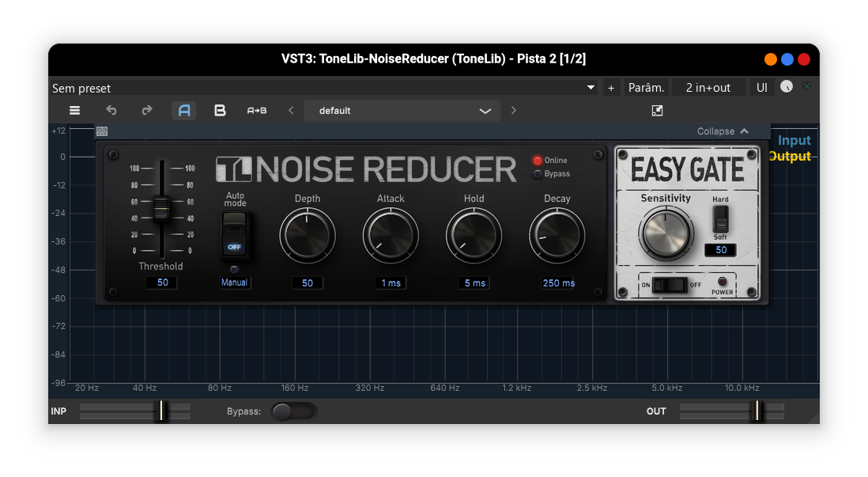
Task: Undo the last change via the undo arrow
Action: coord(111,110)
